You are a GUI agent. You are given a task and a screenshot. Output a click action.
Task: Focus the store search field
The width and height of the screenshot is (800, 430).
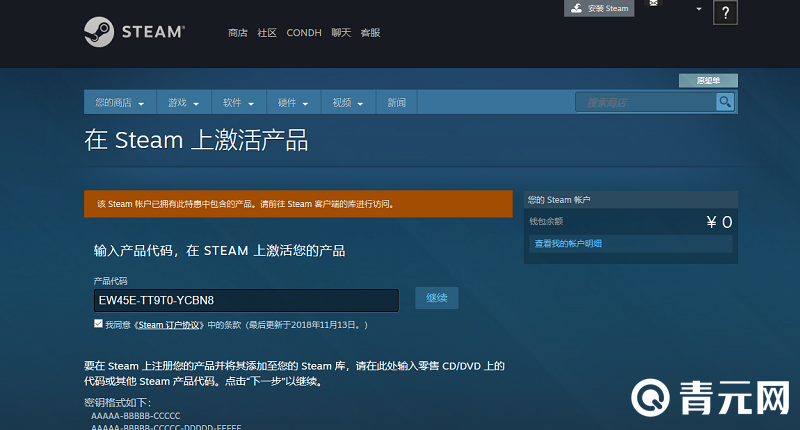point(645,102)
